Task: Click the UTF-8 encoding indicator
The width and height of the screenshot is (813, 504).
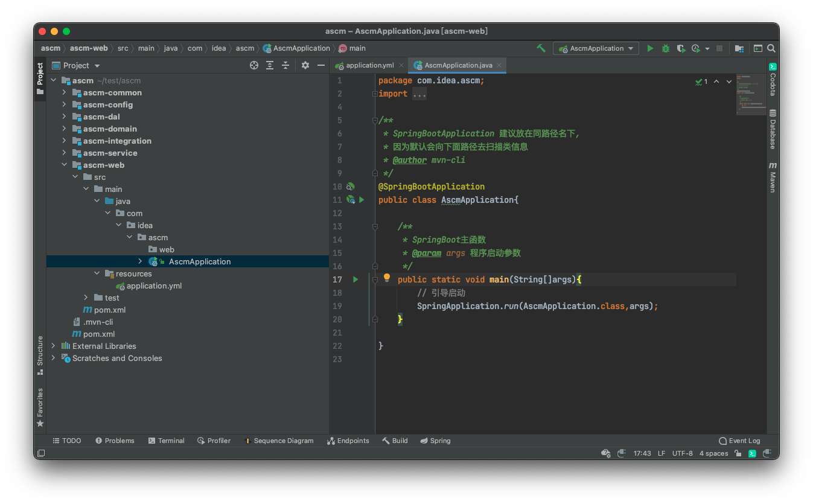Action: tap(682, 453)
